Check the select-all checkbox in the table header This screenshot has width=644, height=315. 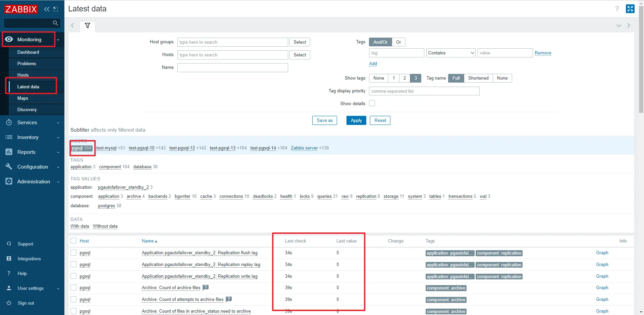[73, 241]
